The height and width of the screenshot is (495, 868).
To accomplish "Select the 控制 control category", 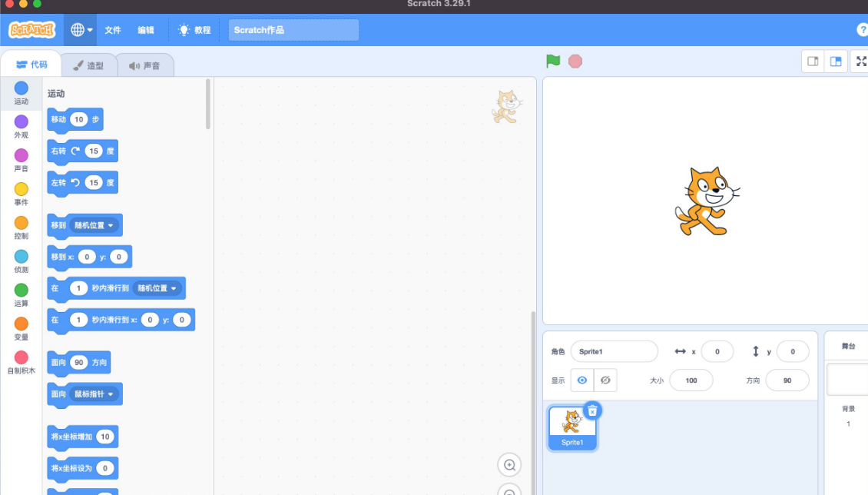I will 21,228.
